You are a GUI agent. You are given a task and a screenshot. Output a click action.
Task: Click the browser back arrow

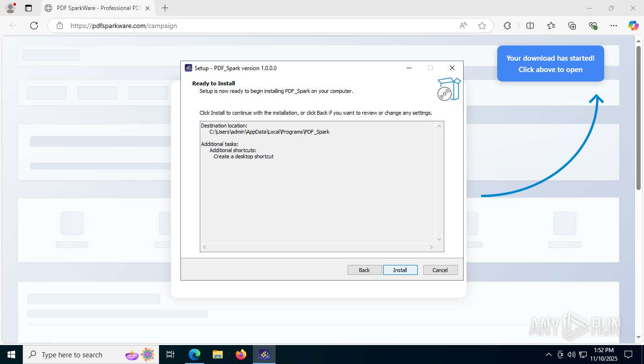pyautogui.click(x=13, y=26)
